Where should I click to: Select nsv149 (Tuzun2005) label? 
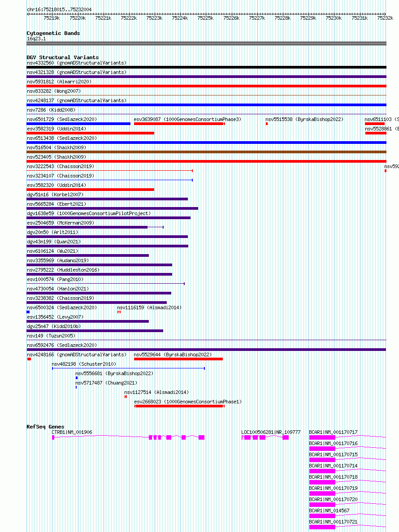51,336
